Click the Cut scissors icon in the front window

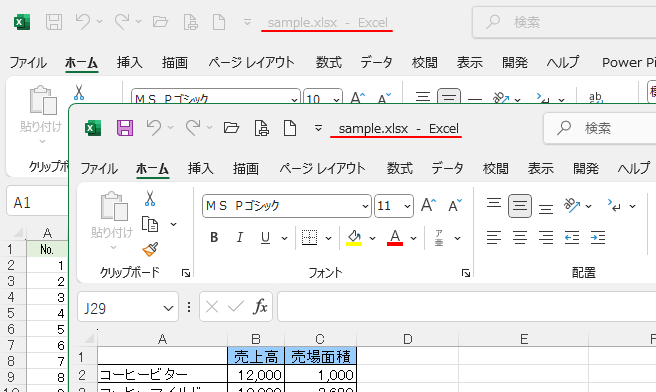click(150, 198)
